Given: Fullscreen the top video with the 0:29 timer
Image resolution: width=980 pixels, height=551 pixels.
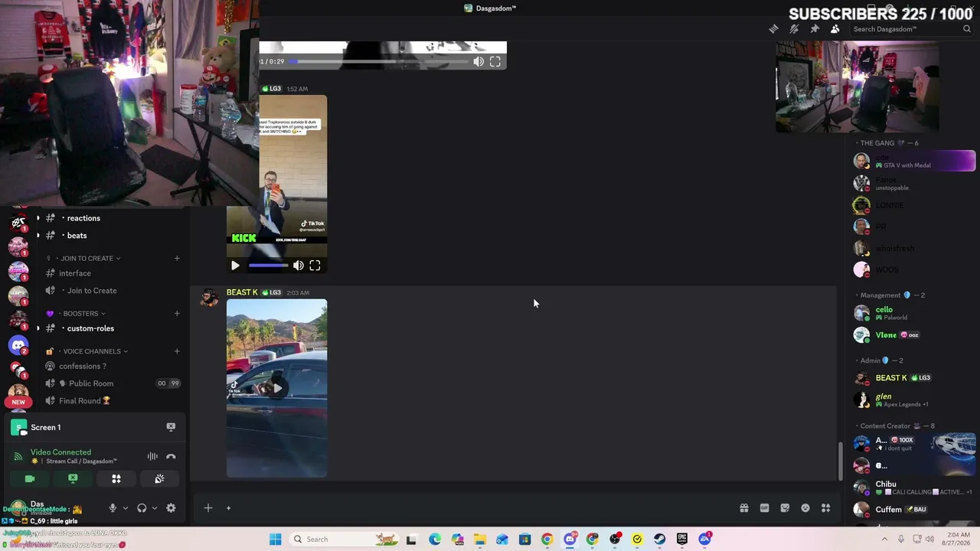Looking at the screenshot, I should click(495, 61).
